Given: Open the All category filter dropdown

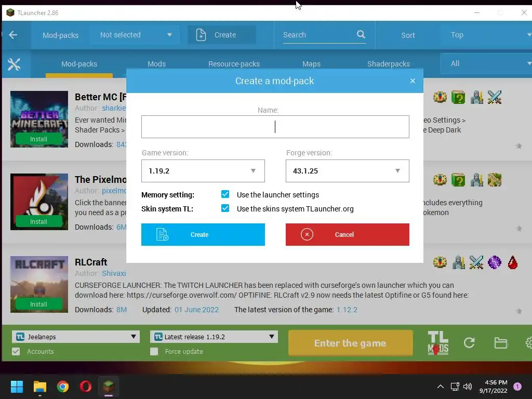Looking at the screenshot, I should (x=486, y=63).
